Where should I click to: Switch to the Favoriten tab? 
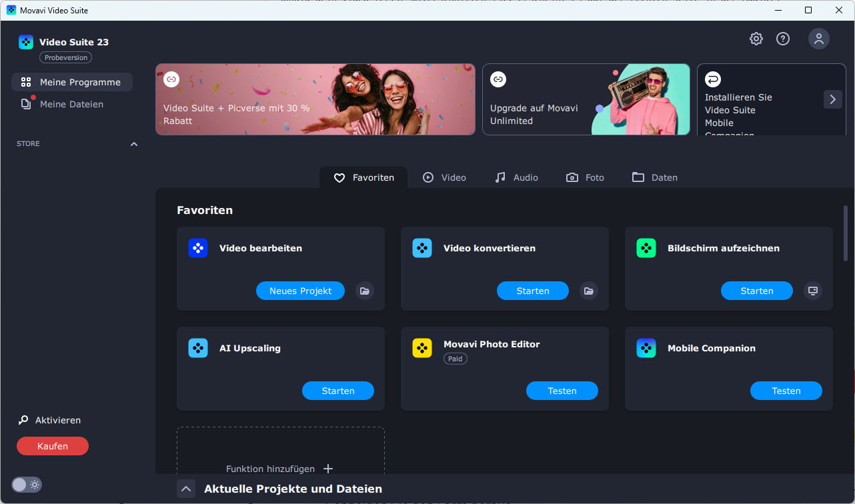point(363,177)
